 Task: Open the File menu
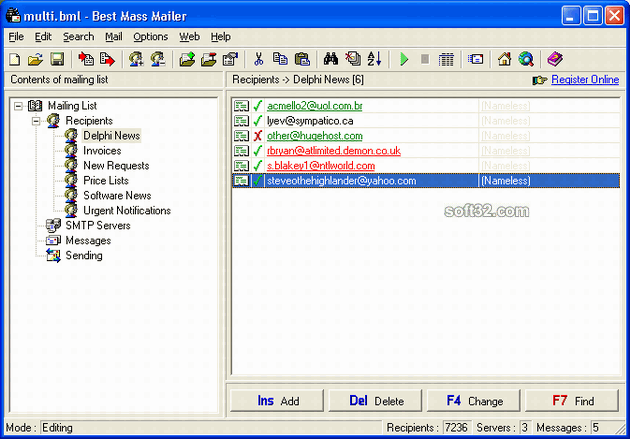coord(16,37)
